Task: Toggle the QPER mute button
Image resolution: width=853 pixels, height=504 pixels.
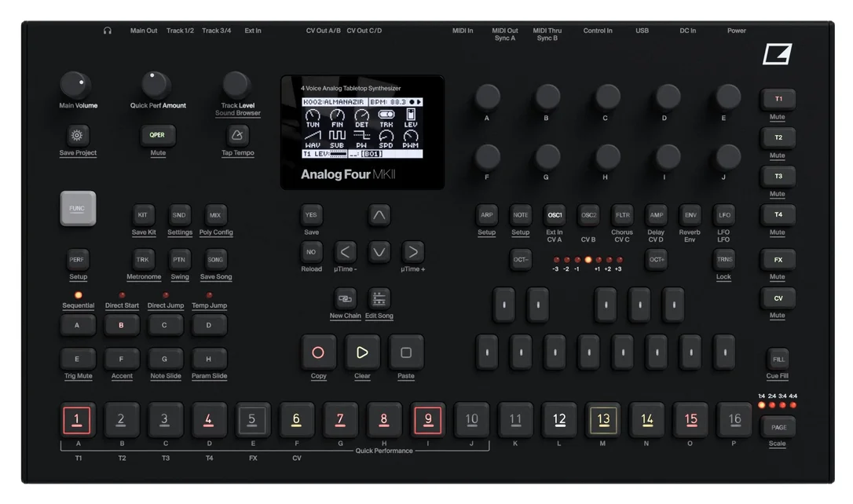Action: point(157,135)
